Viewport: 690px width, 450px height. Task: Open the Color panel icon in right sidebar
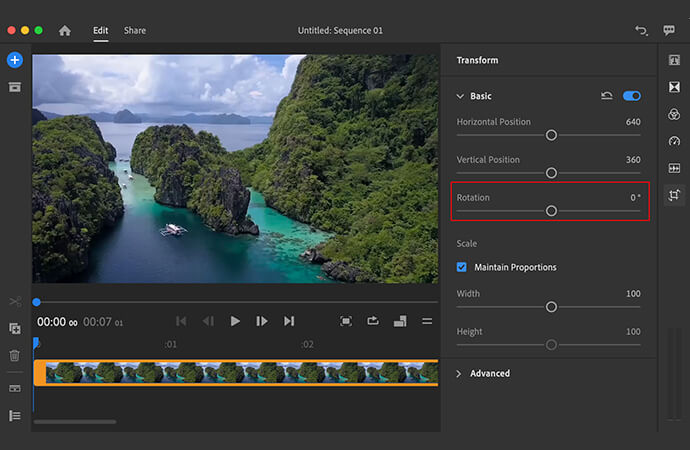(674, 114)
